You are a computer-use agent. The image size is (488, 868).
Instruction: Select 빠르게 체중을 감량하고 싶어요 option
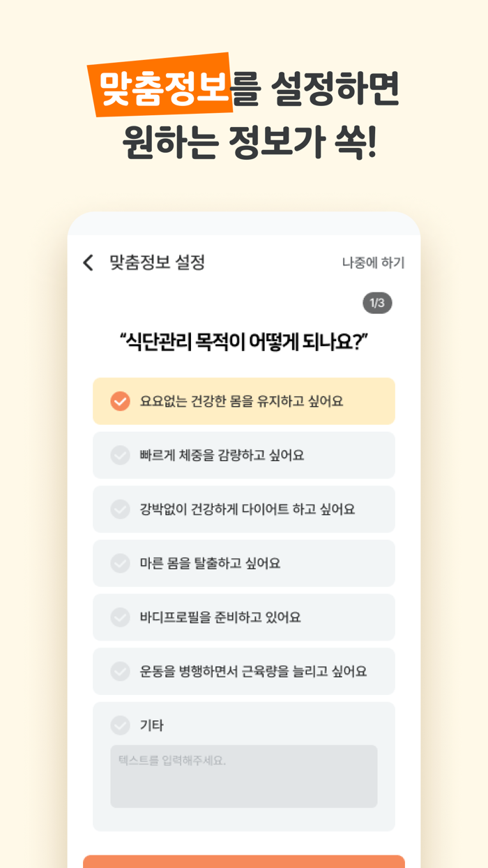click(x=243, y=455)
